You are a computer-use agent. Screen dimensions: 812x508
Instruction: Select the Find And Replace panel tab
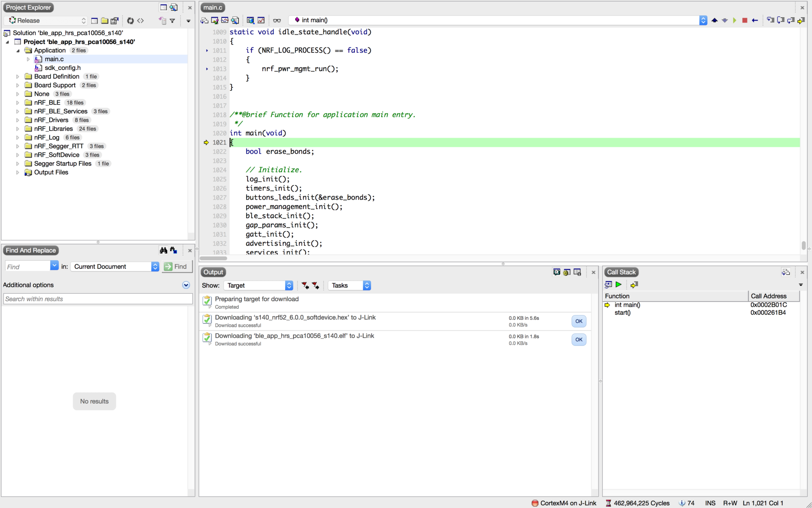point(31,250)
